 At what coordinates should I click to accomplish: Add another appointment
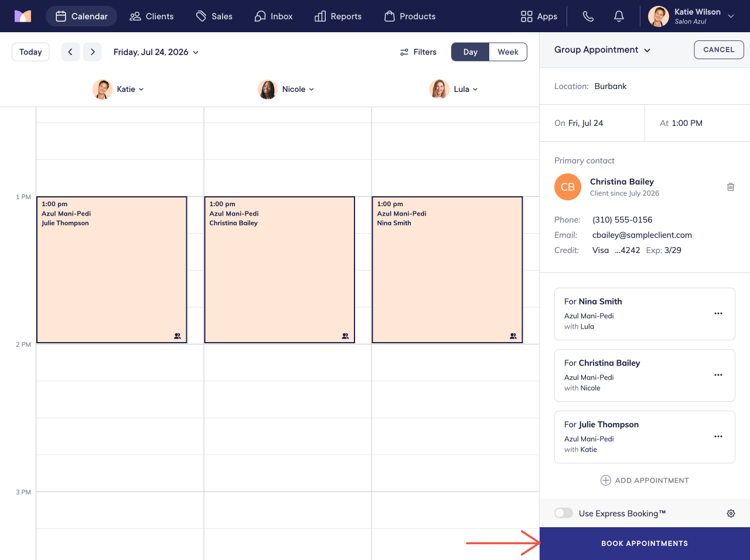[x=645, y=480]
